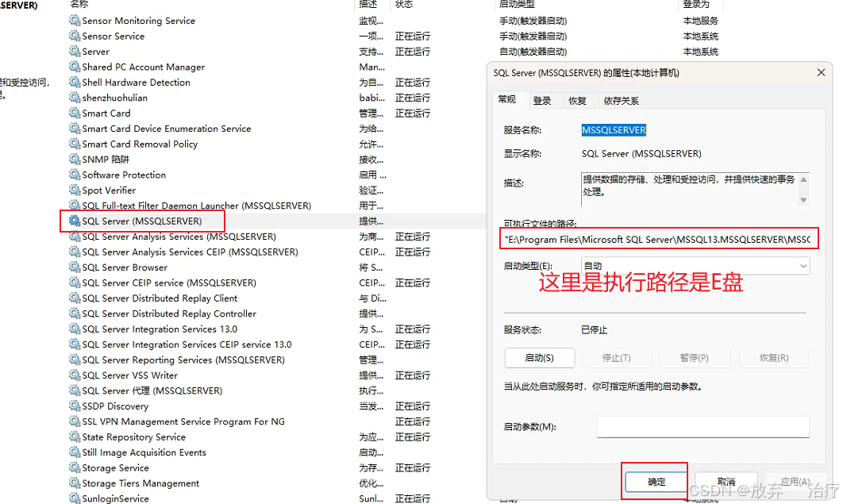Click the gear icon of Software Protection
Viewport: 843px width, 504px height.
point(74,175)
